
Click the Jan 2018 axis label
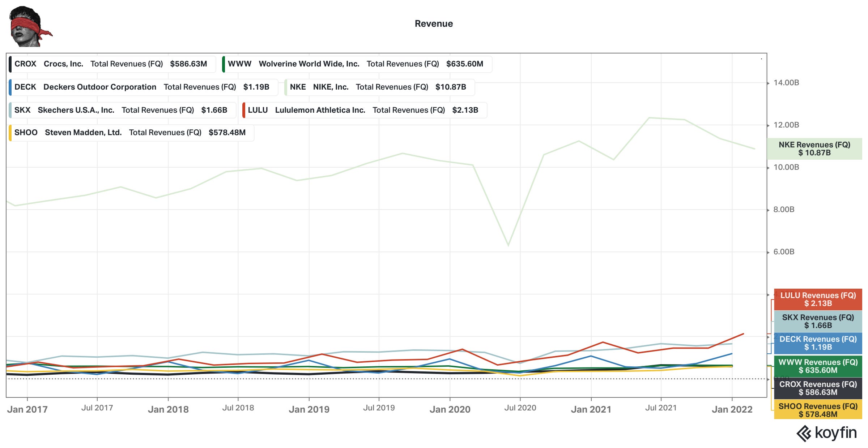(168, 409)
